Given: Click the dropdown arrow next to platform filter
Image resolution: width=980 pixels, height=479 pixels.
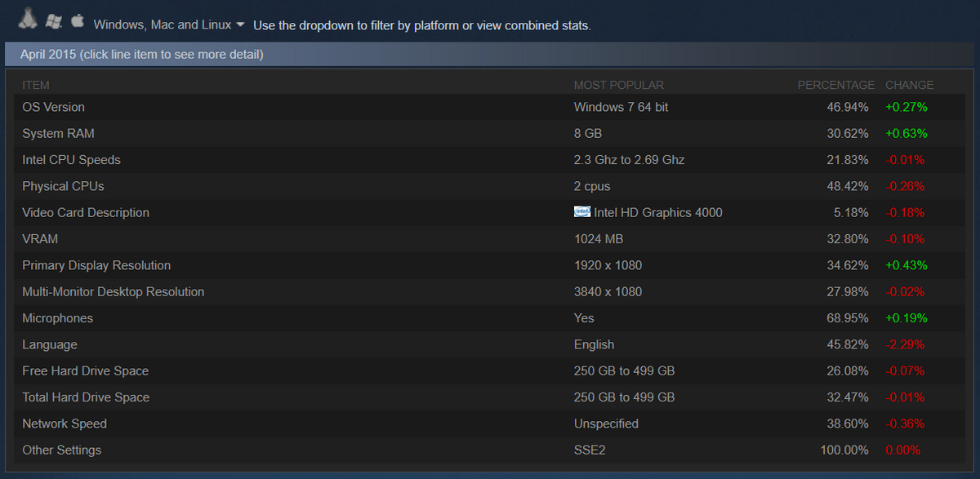Looking at the screenshot, I should point(240,24).
